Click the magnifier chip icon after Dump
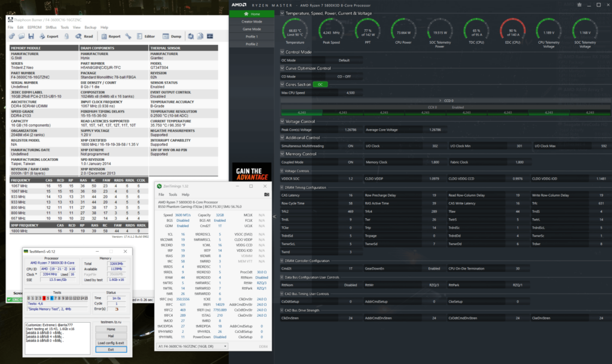This screenshot has height=364, width=612. tap(191, 36)
